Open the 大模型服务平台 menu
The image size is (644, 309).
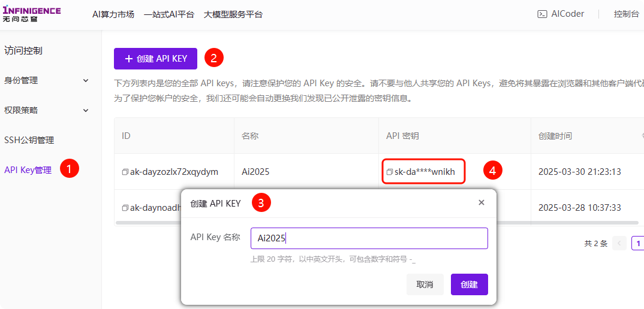pyautogui.click(x=233, y=14)
